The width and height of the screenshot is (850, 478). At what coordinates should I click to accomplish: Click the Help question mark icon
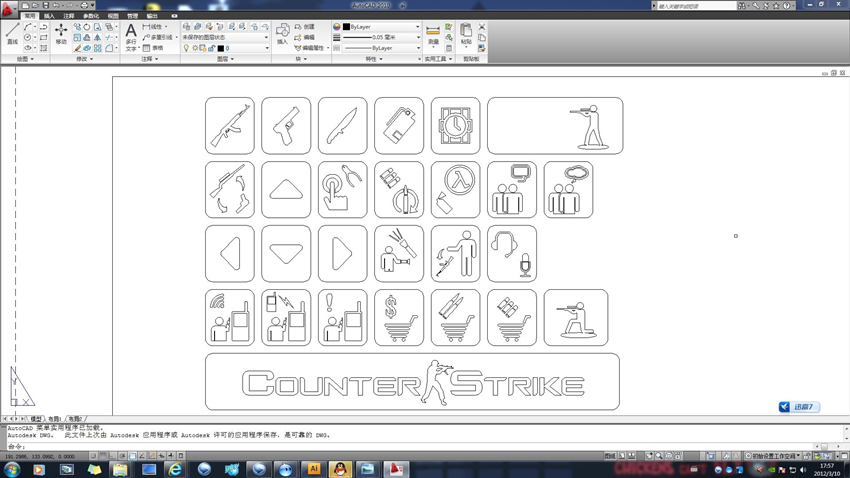click(786, 5)
